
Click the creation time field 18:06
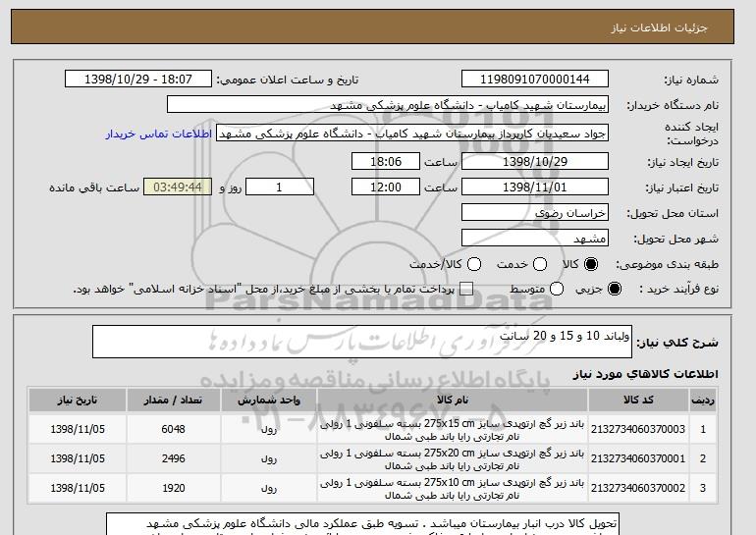coord(386,161)
